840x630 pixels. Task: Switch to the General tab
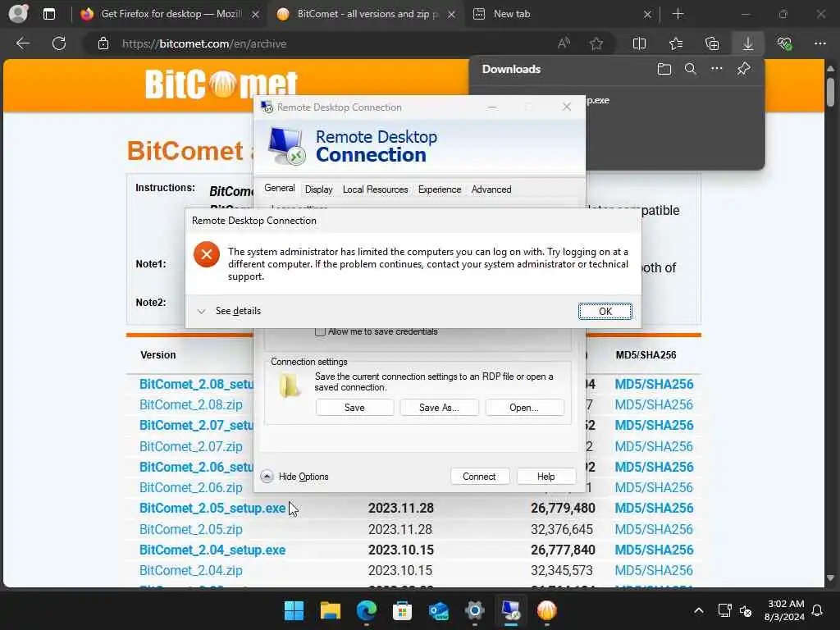point(279,188)
